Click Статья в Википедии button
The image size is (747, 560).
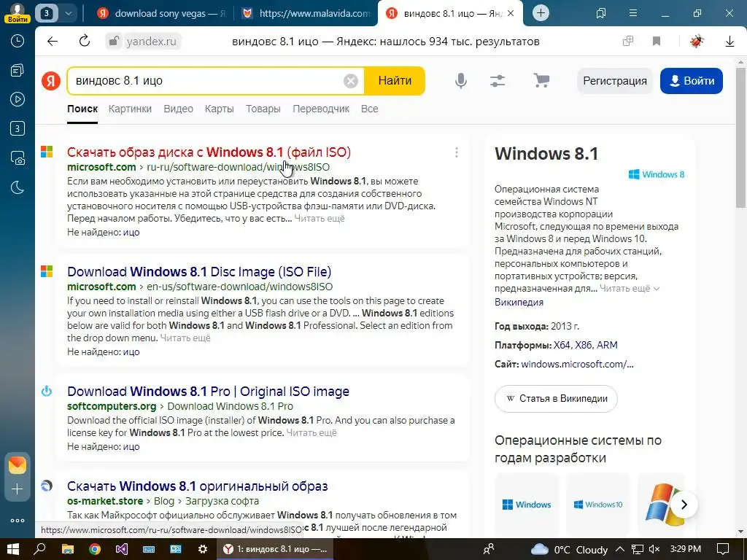tap(556, 399)
